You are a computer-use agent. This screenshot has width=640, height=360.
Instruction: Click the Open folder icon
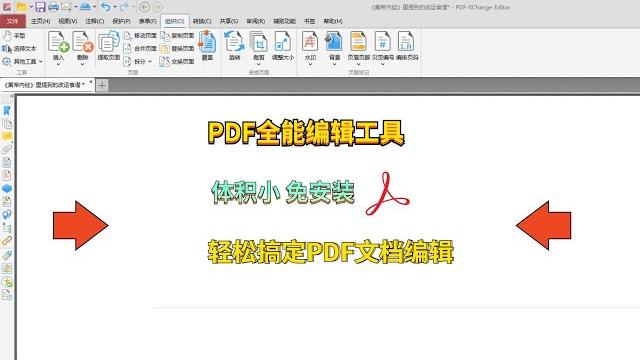[x=21, y=7]
